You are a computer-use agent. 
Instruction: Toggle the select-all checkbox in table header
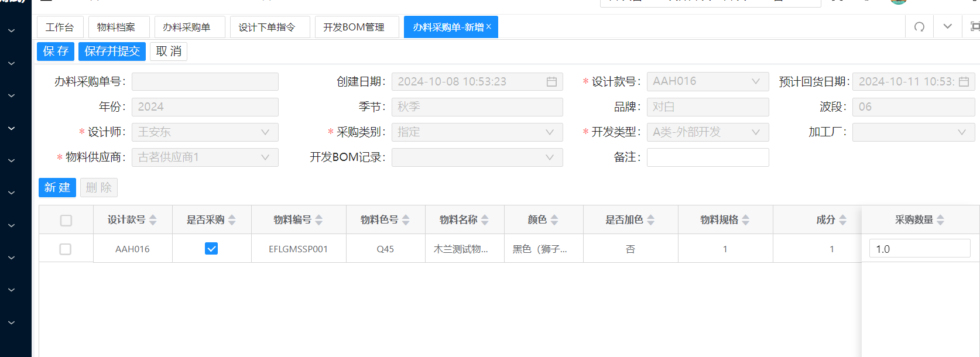66,220
